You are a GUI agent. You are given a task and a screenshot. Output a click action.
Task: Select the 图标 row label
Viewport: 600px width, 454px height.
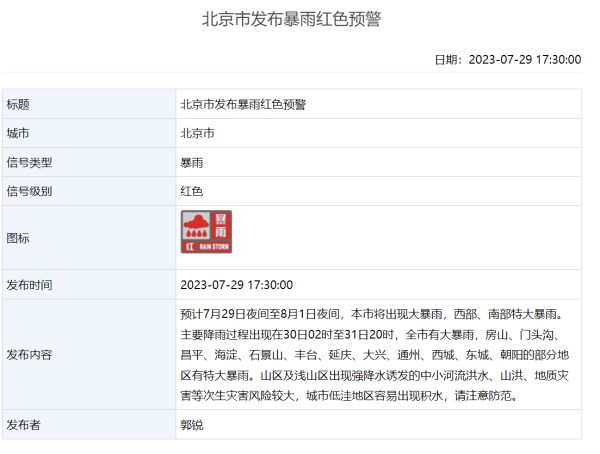tap(18, 238)
